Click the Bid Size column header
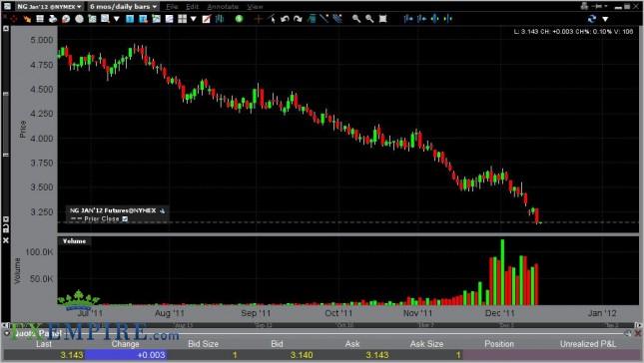 [203, 344]
